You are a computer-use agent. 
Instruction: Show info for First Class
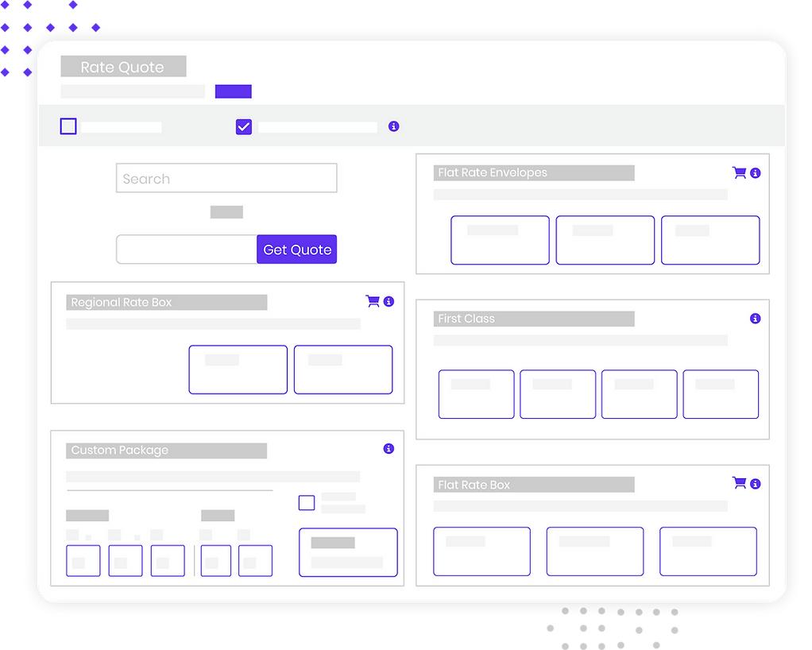coord(755,319)
